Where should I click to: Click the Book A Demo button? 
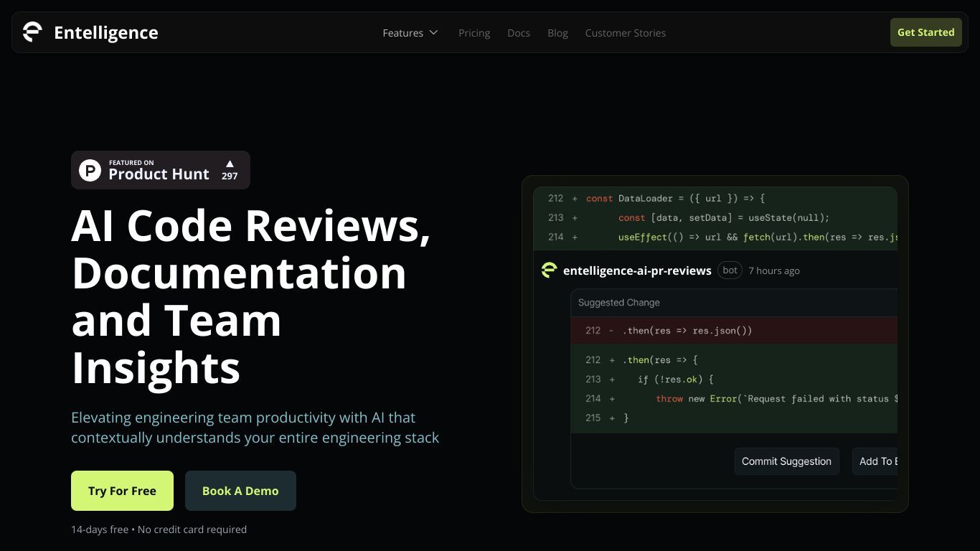[x=240, y=491]
